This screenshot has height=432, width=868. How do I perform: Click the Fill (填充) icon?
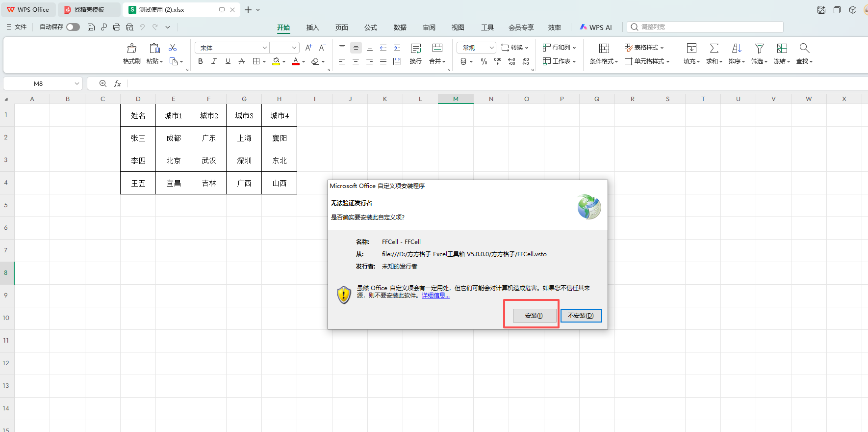click(691, 48)
